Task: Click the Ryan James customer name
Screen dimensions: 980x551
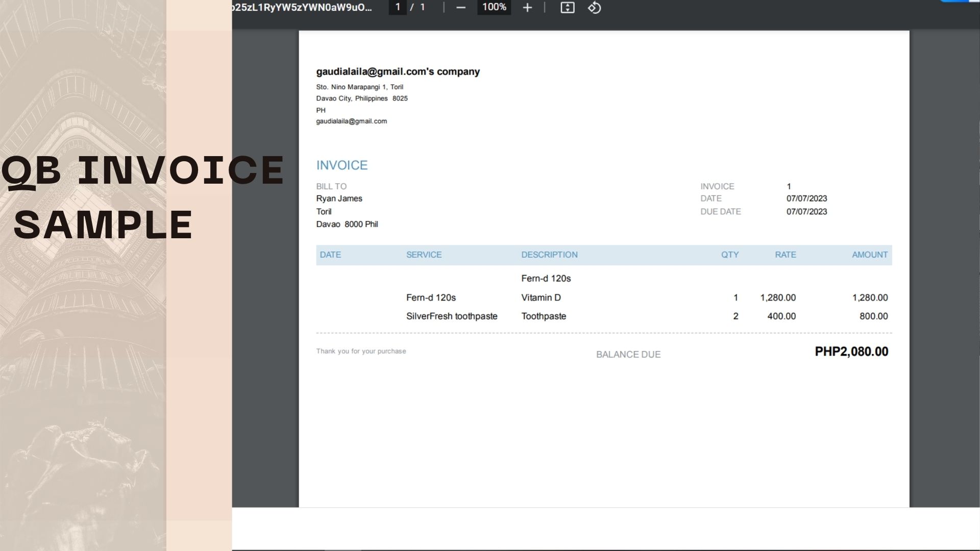Action: click(339, 198)
